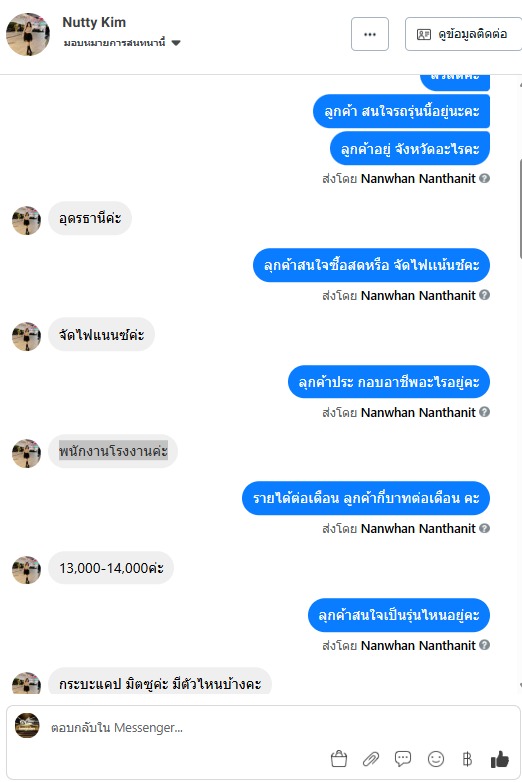The image size is (522, 782).
Task: Click the avatar next to 'อุดรธานีค่ะ' message
Action: pos(26,220)
